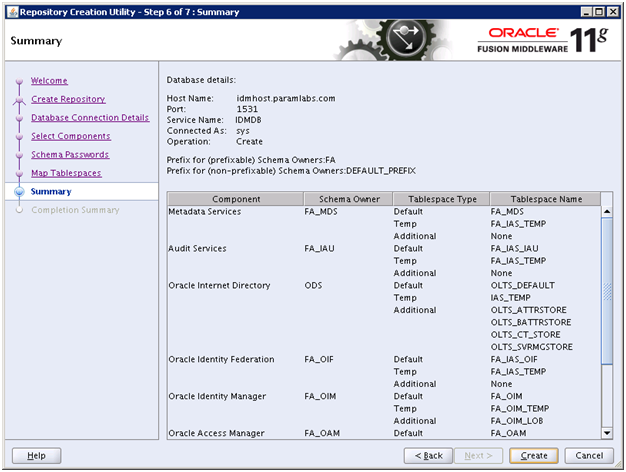Click the Oracle Fusion Middleware logo
Viewport: 626px width, 472px height.
543,40
